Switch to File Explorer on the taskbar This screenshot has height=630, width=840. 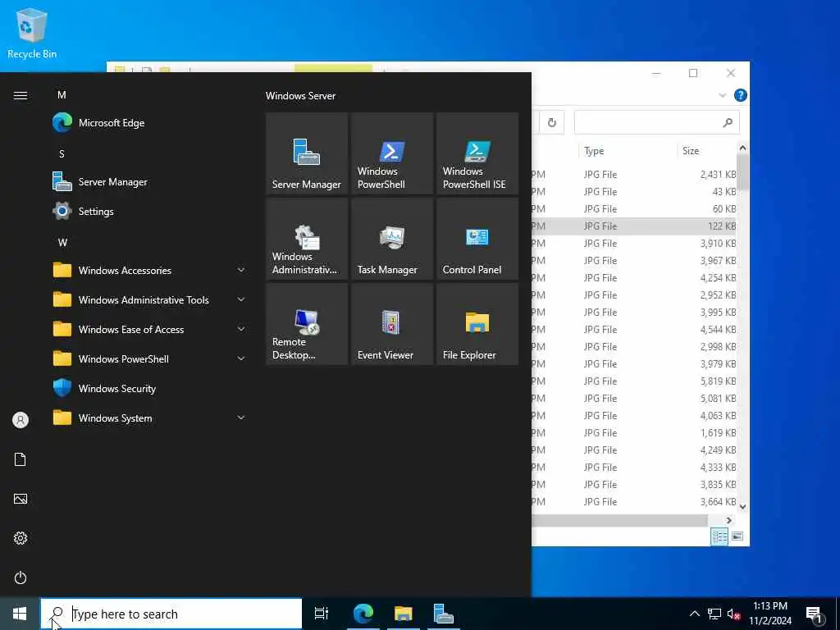click(404, 614)
